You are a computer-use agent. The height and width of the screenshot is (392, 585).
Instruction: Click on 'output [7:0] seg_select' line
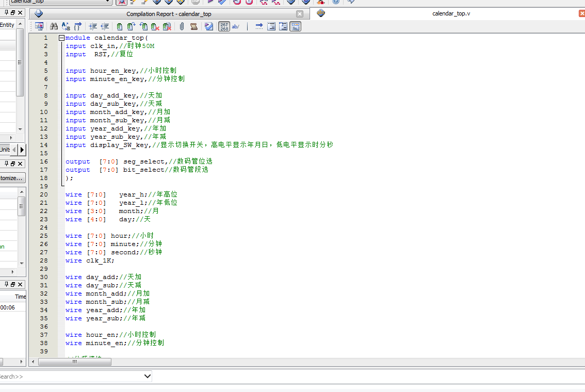coord(139,161)
